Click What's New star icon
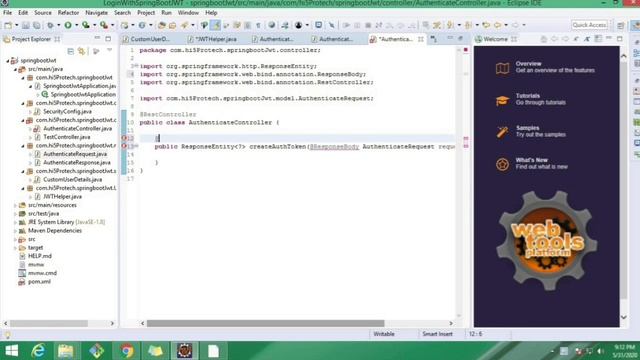This screenshot has height=360, width=640. pyautogui.click(x=502, y=164)
